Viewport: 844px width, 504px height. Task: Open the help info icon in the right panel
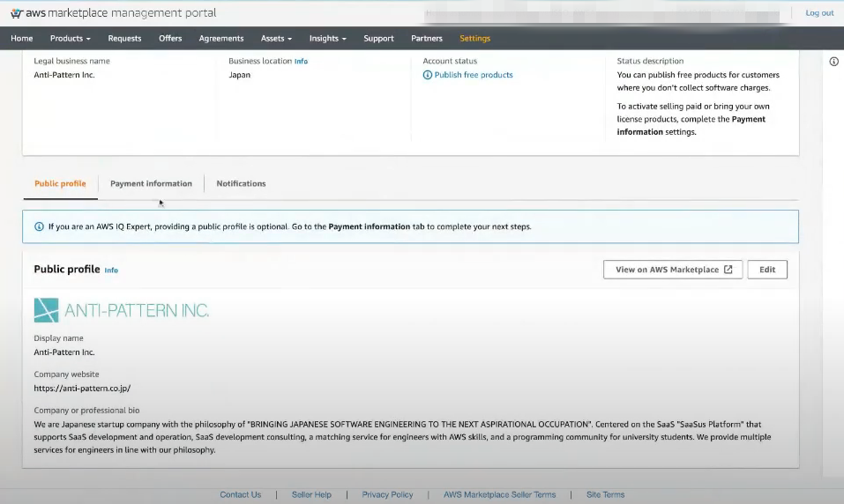point(833,62)
